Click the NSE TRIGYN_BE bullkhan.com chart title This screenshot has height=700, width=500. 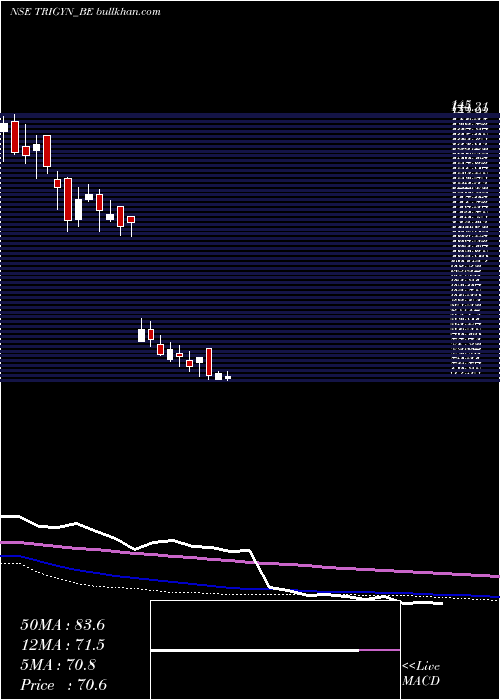(x=85, y=12)
